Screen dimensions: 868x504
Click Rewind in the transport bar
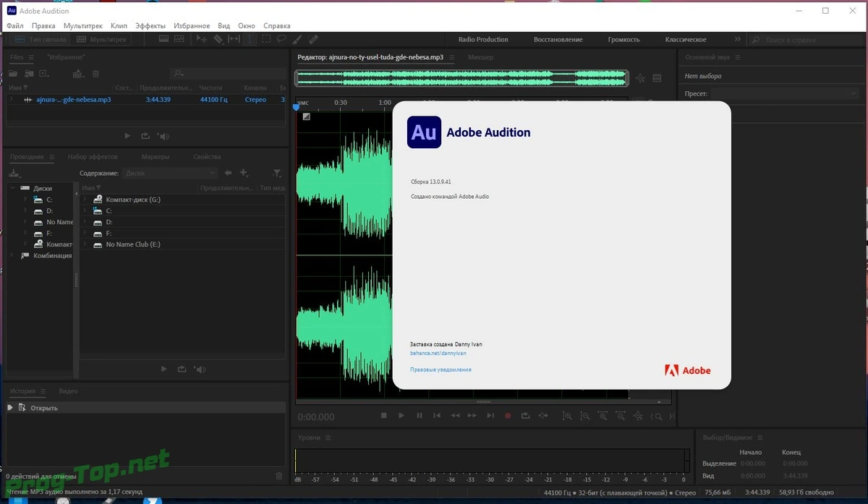tap(455, 415)
